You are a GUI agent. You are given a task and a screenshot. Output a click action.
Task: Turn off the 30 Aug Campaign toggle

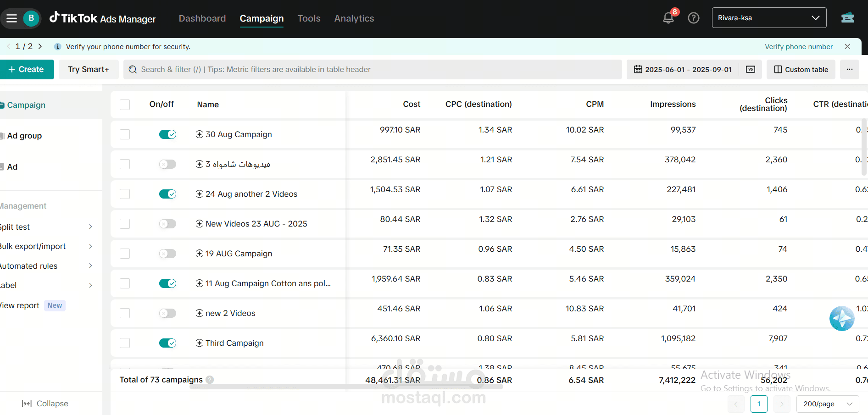coord(167,134)
